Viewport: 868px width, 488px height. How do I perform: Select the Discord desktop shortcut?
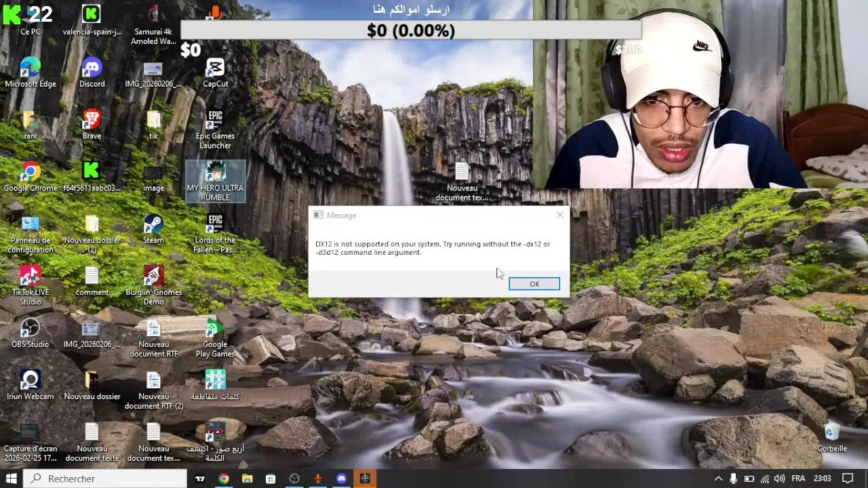pyautogui.click(x=92, y=73)
